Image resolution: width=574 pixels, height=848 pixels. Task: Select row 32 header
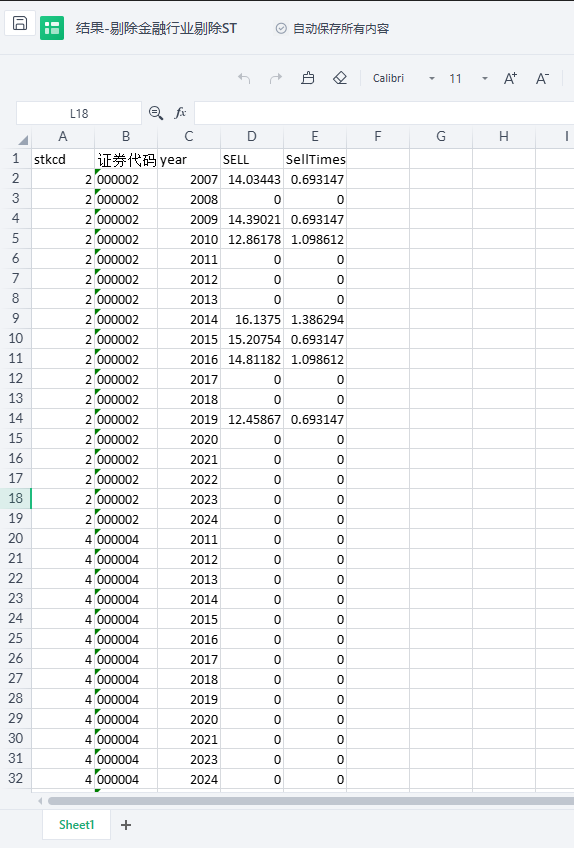[x=16, y=778]
